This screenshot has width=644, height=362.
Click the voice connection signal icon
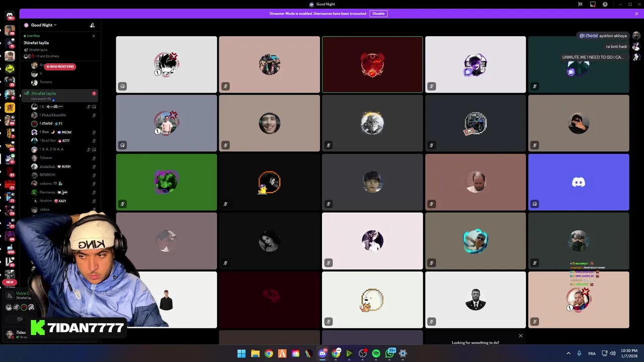[10, 296]
